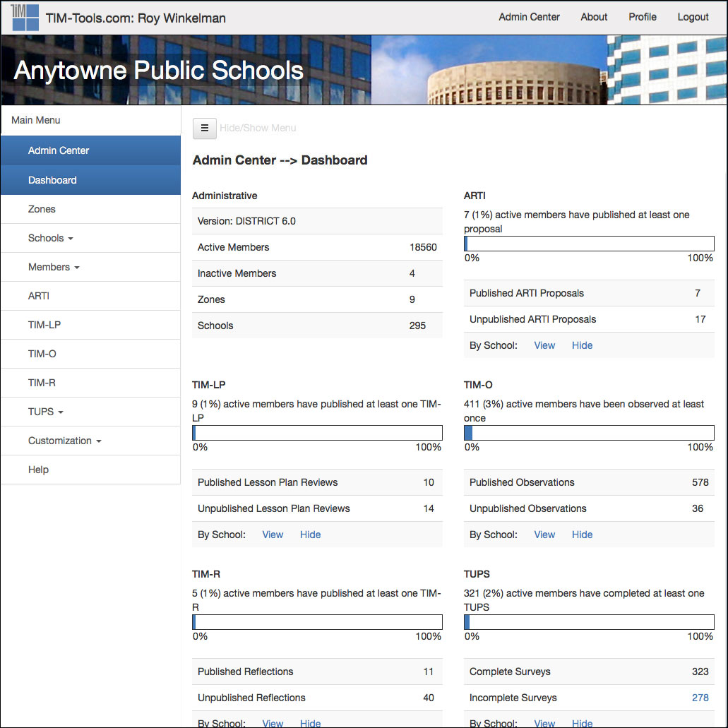
Task: Toggle the Hide/Show Menu hamburger button
Action: point(204,128)
